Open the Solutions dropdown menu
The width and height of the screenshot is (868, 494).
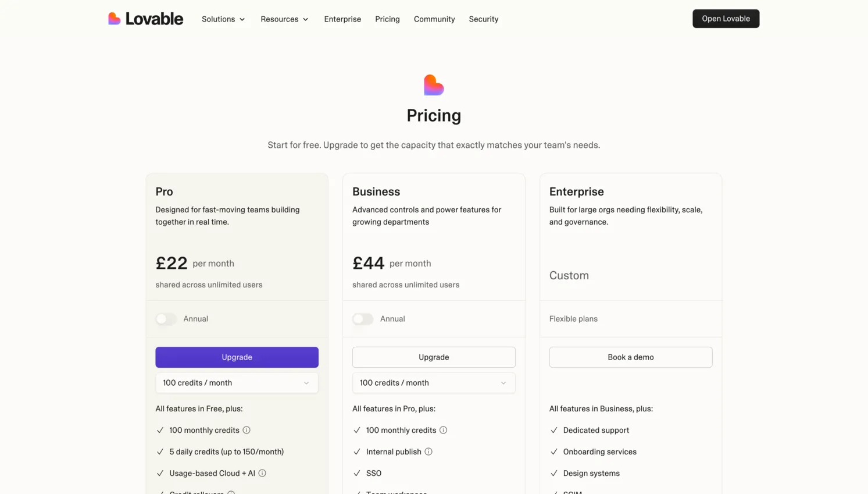click(223, 19)
